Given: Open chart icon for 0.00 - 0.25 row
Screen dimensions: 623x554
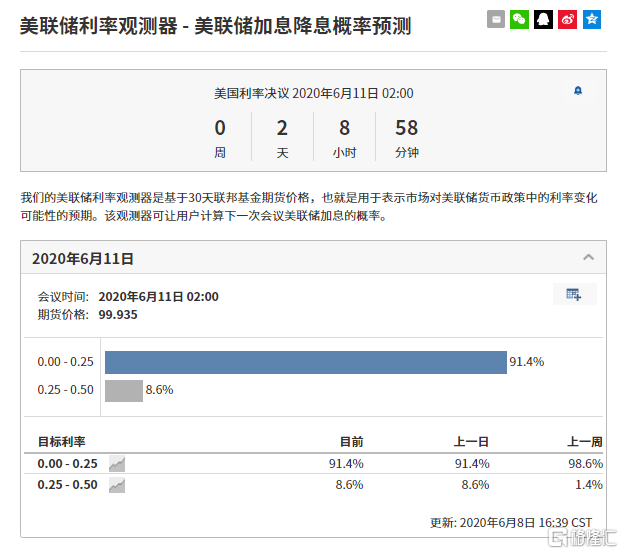Looking at the screenshot, I should click(x=117, y=464).
